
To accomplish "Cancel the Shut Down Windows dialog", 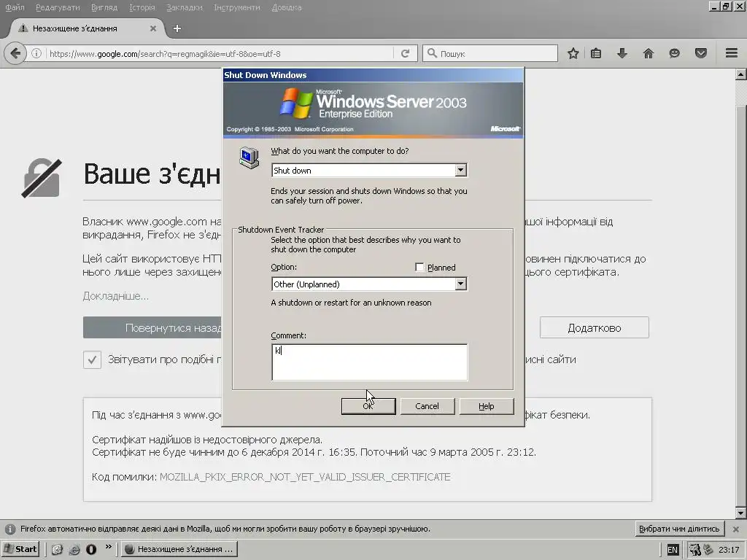I will click(x=427, y=406).
